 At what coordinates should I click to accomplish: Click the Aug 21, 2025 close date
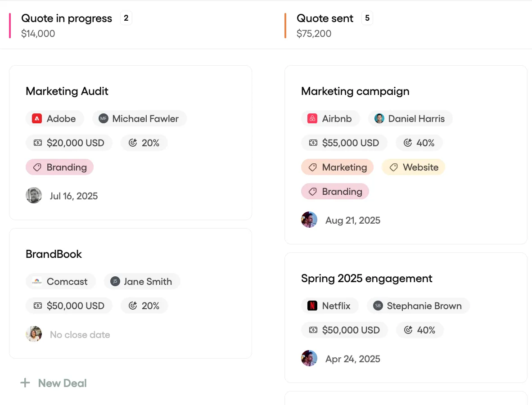pos(353,220)
